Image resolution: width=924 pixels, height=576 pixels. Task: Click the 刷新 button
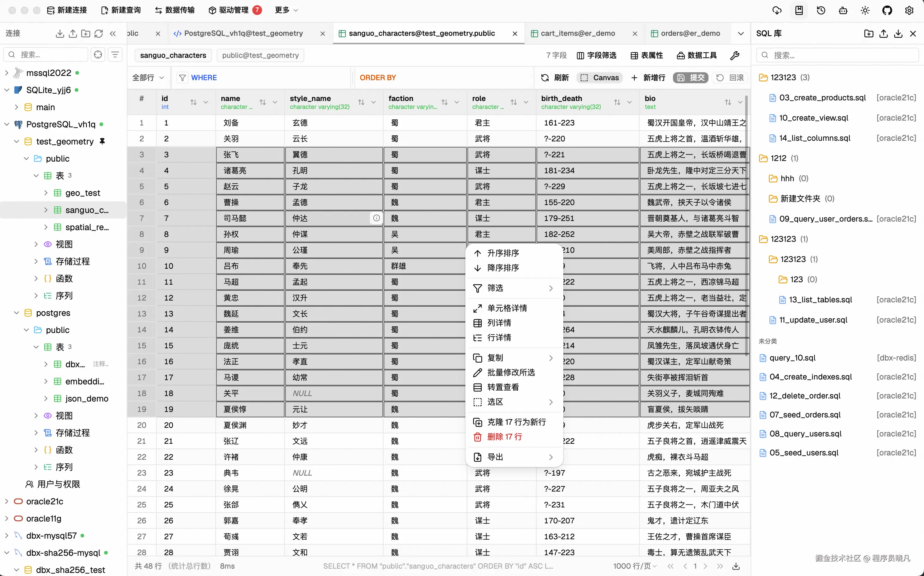555,78
